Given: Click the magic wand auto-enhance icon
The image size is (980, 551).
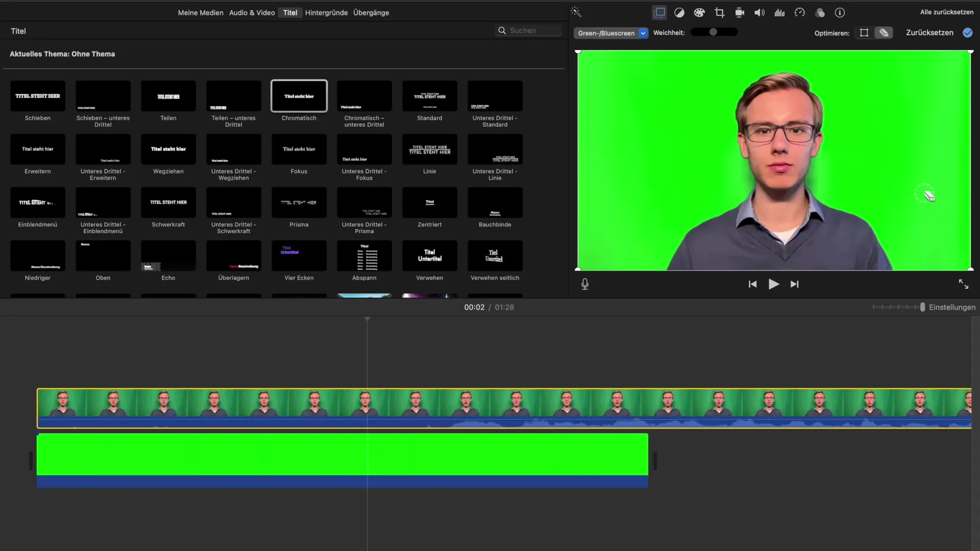Looking at the screenshot, I should [x=576, y=12].
